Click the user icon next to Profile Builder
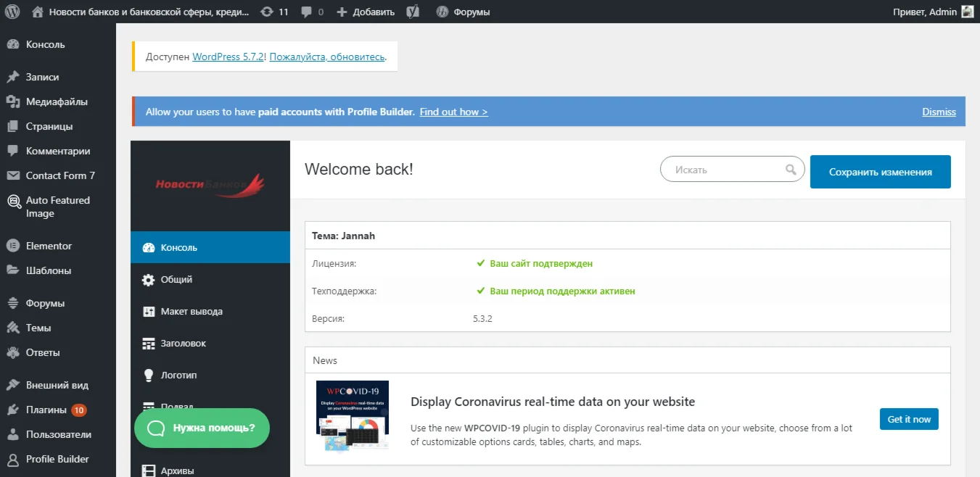The height and width of the screenshot is (477, 980). (12, 459)
